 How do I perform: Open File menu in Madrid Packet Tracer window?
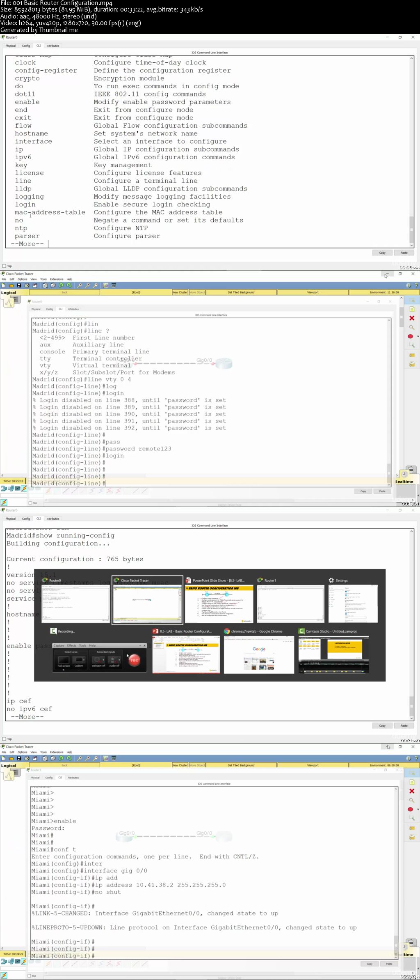(x=4, y=279)
